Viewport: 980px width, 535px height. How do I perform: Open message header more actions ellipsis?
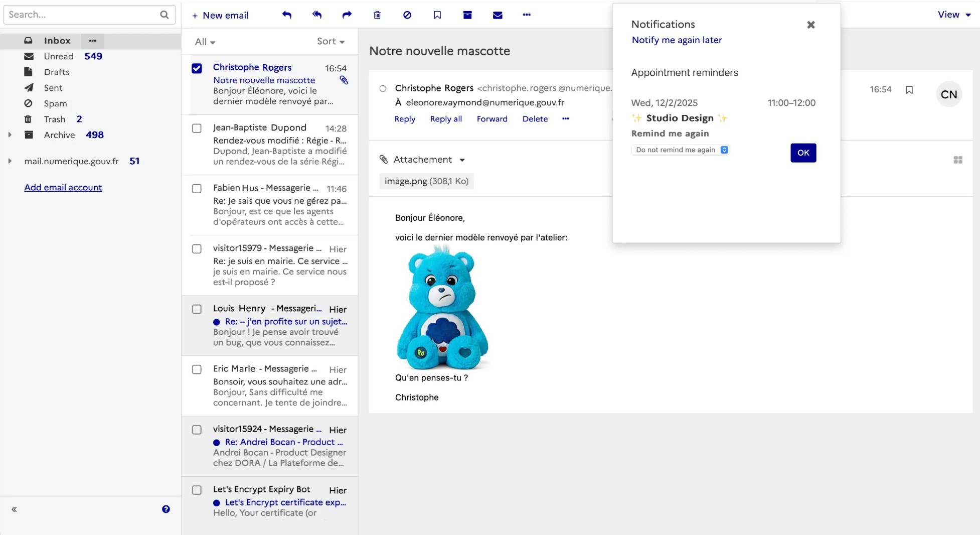coord(566,119)
